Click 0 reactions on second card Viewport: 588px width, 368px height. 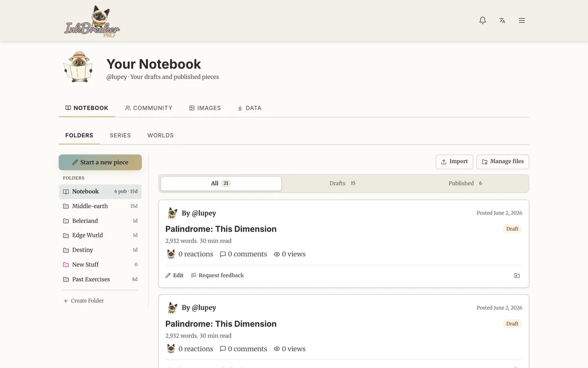pyautogui.click(x=190, y=349)
